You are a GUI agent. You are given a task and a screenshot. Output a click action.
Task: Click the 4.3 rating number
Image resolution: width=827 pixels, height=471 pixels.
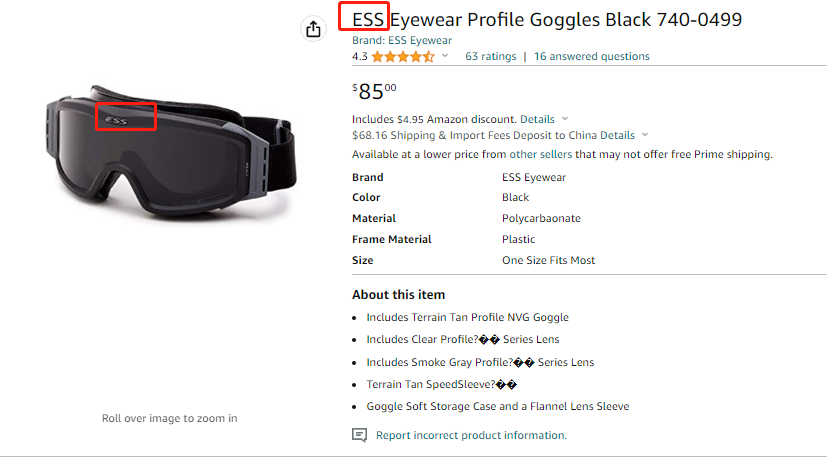tap(360, 57)
